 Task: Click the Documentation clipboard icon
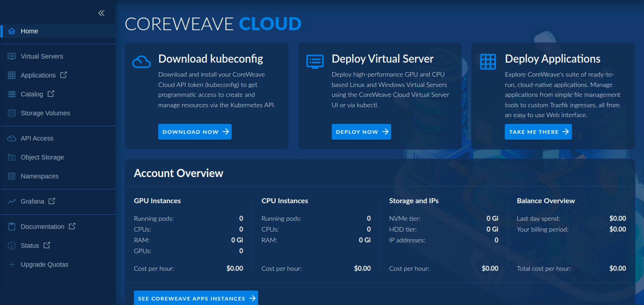tap(11, 227)
